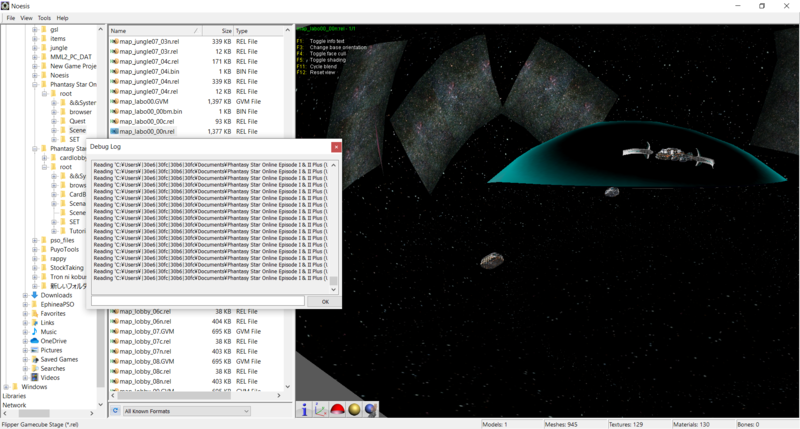Sort files by the Name column header

point(155,31)
